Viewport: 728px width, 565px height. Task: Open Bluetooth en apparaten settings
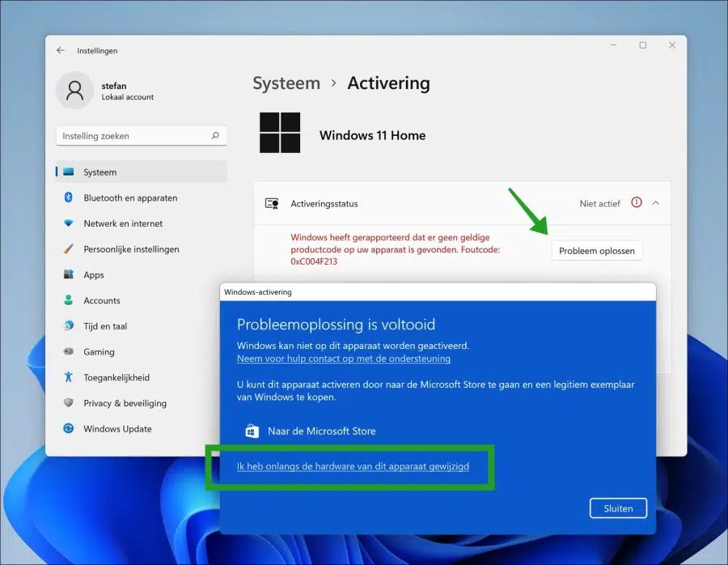[x=141, y=198]
